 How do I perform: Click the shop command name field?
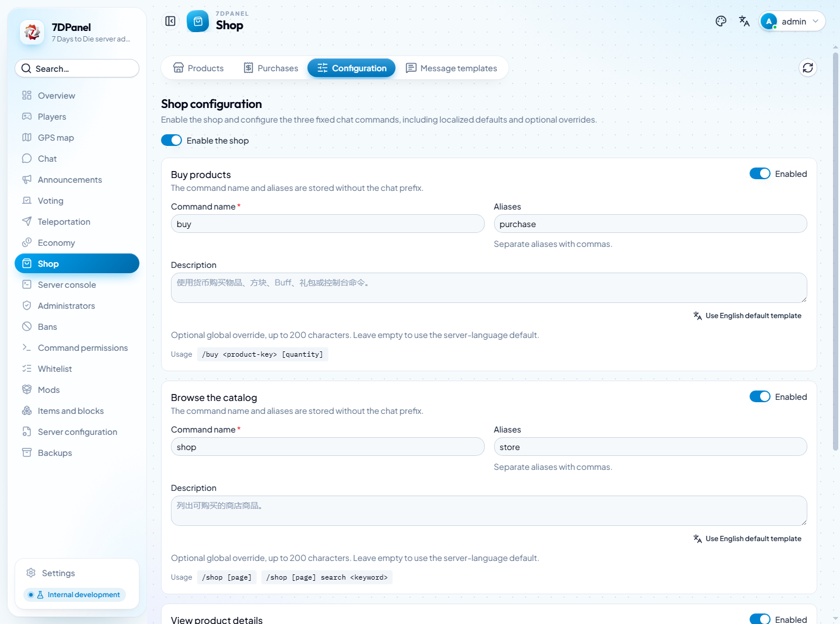click(x=328, y=447)
